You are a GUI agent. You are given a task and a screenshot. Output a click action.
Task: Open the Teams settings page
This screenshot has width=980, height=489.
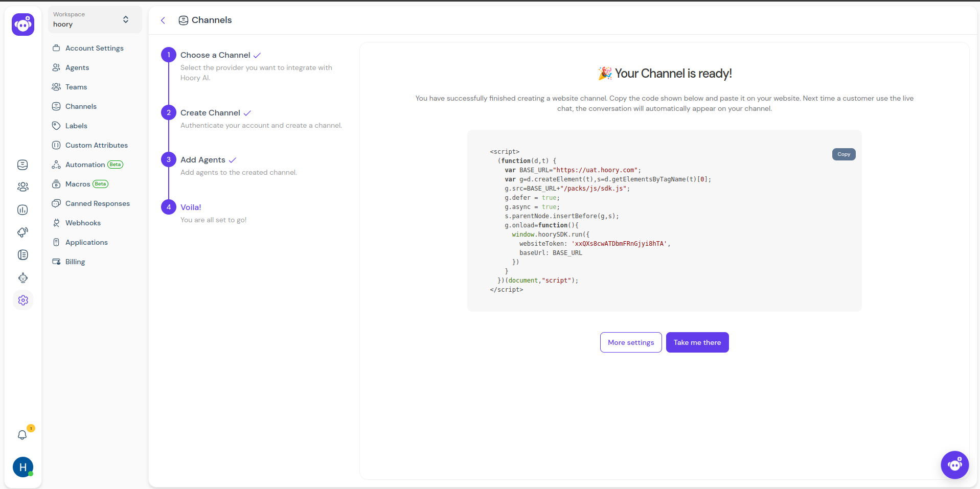(76, 87)
